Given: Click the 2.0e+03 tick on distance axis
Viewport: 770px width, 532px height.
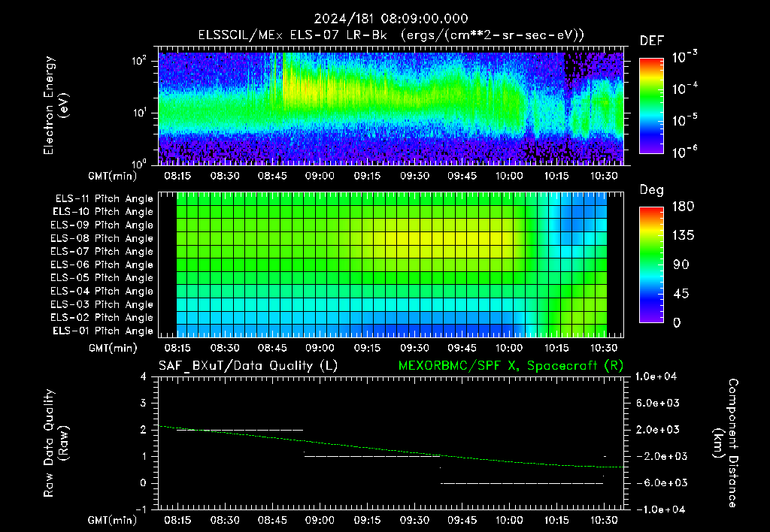Looking at the screenshot, I should tap(657, 429).
